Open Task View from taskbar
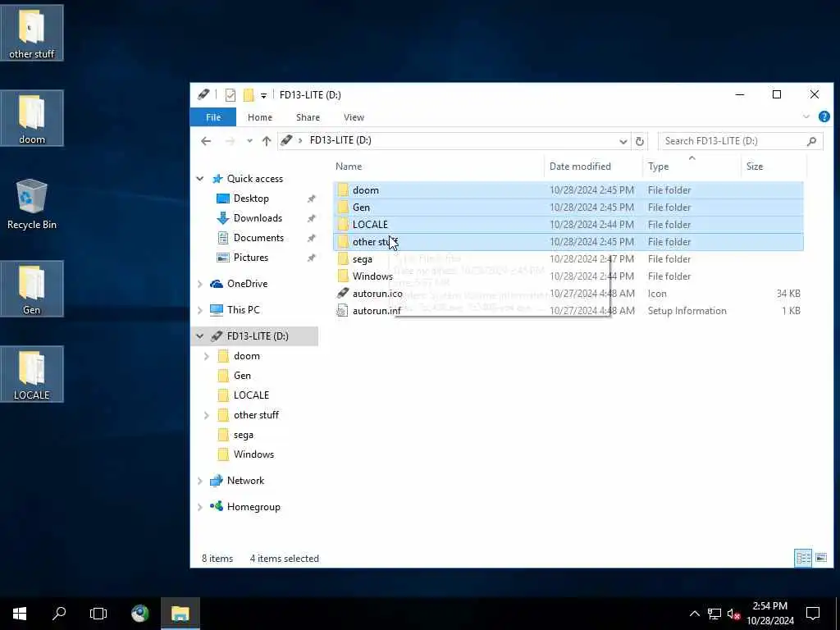Viewport: 840px width, 630px height. pyautogui.click(x=98, y=614)
